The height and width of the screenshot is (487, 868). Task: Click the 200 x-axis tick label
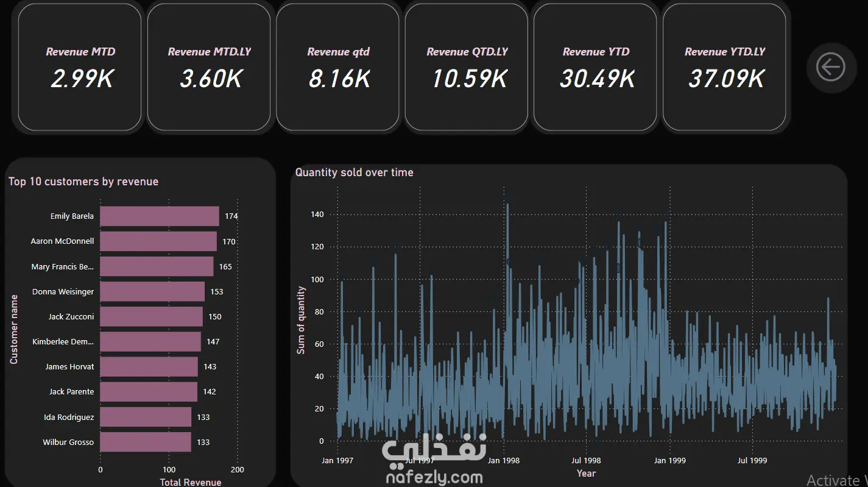(238, 470)
